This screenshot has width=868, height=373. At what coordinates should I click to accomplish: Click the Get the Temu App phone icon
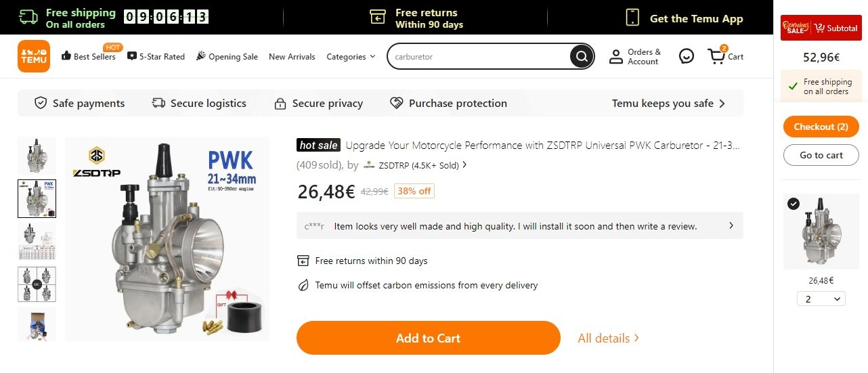632,18
